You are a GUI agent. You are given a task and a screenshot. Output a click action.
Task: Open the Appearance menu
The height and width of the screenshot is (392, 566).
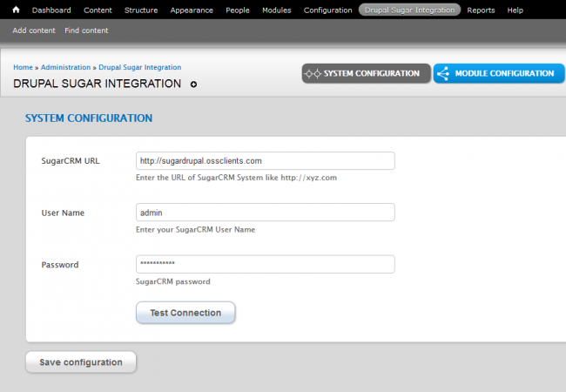(192, 10)
